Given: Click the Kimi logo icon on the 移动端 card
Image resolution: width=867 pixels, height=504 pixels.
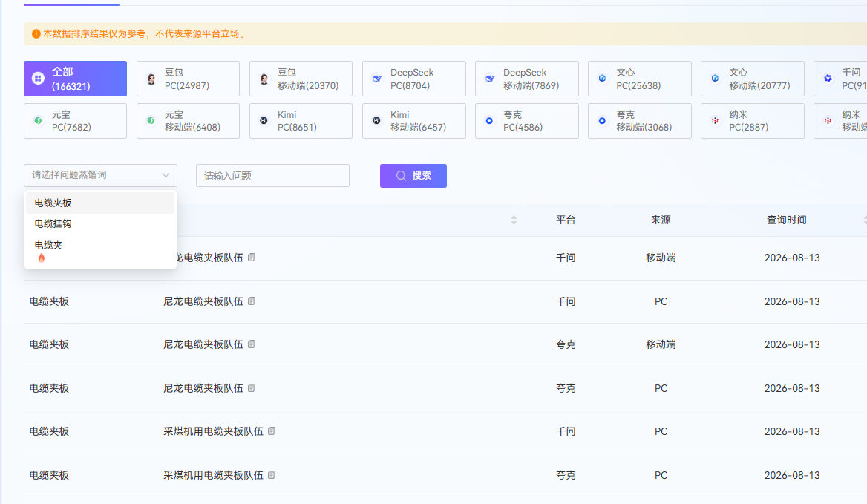Looking at the screenshot, I should [x=376, y=120].
